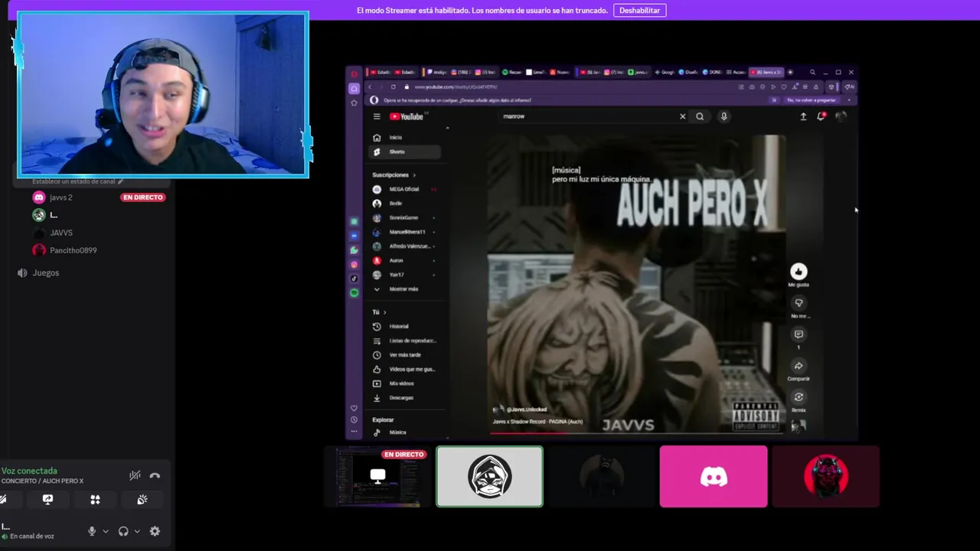Select the red-haired avatar participant tile
980x551 pixels.
click(x=825, y=476)
